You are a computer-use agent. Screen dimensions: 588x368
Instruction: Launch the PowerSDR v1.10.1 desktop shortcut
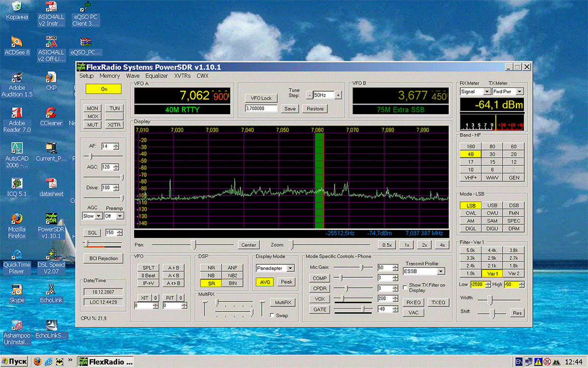coord(51,219)
